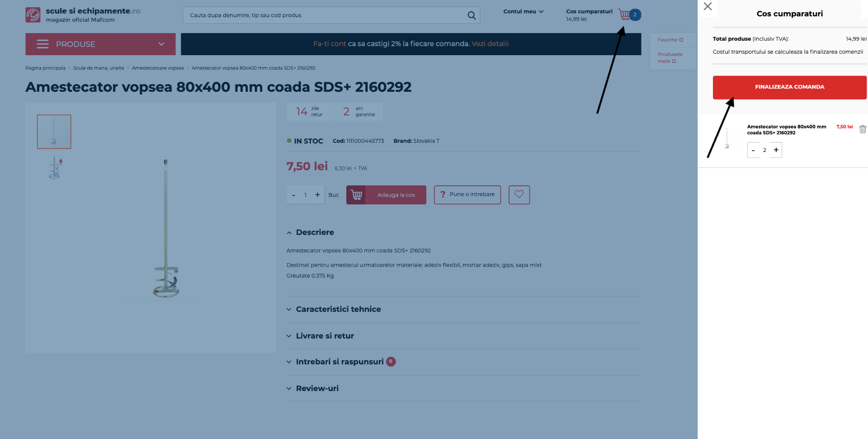Image resolution: width=868 pixels, height=439 pixels.
Task: Click the search magnifier icon
Action: click(472, 15)
